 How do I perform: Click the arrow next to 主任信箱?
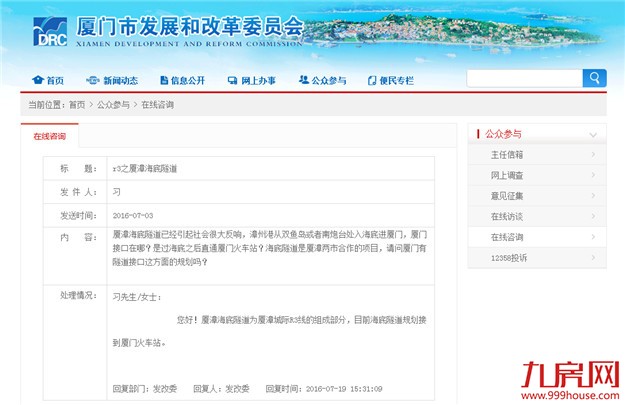click(594, 154)
